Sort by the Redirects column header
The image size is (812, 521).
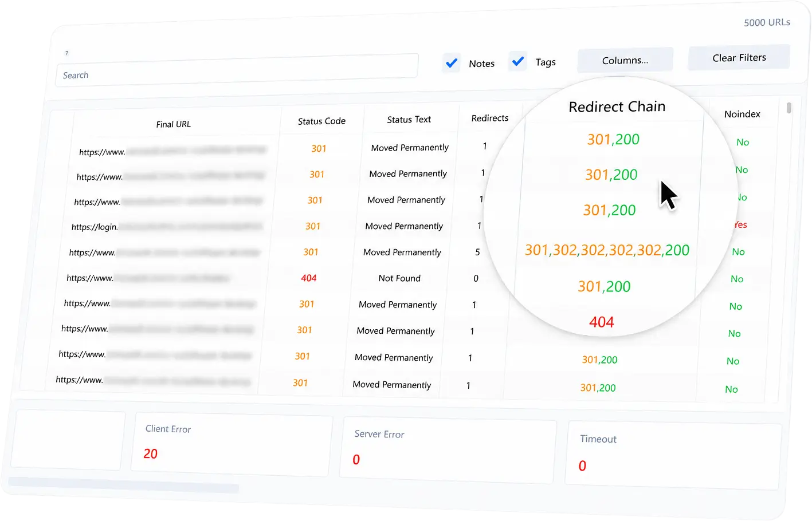[490, 118]
